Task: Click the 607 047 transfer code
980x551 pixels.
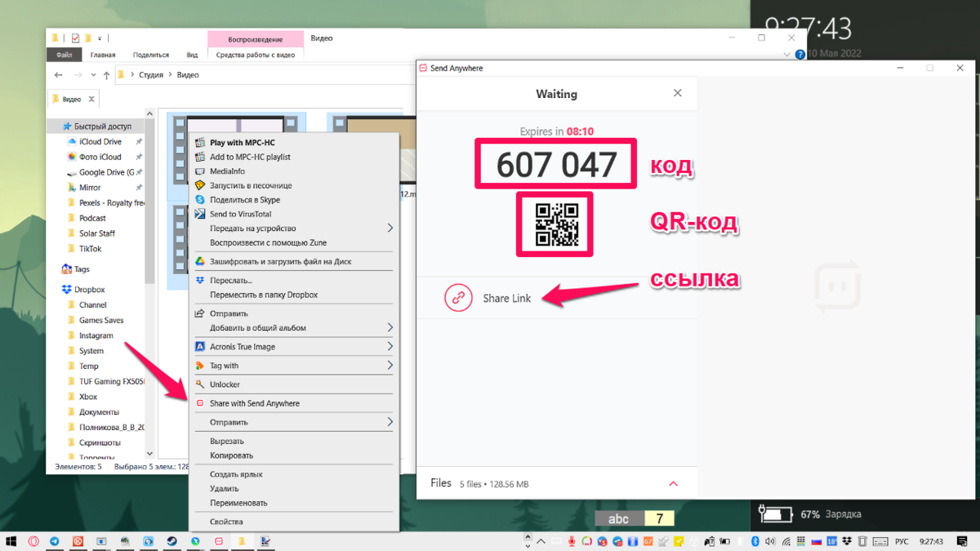Action: point(556,164)
